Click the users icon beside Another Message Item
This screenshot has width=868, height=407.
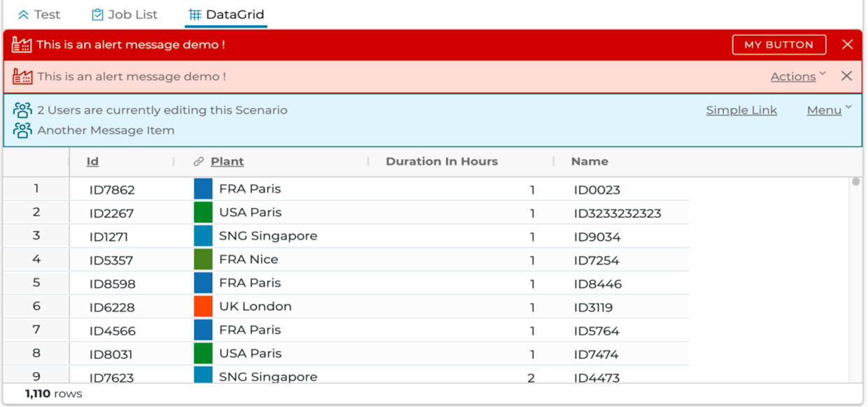23,130
